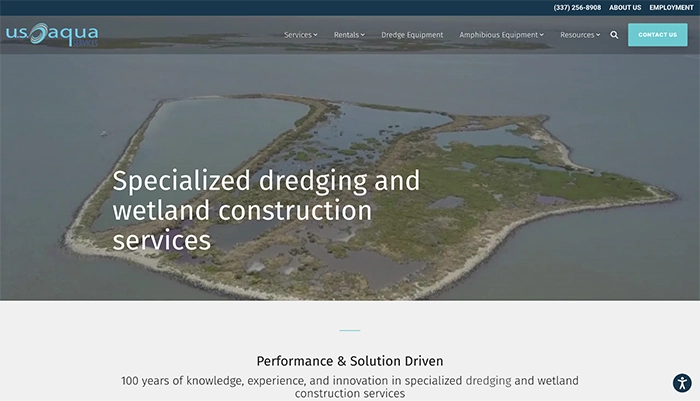This screenshot has height=401, width=700.
Task: Click the US Aqua Services logo
Action: [52, 34]
